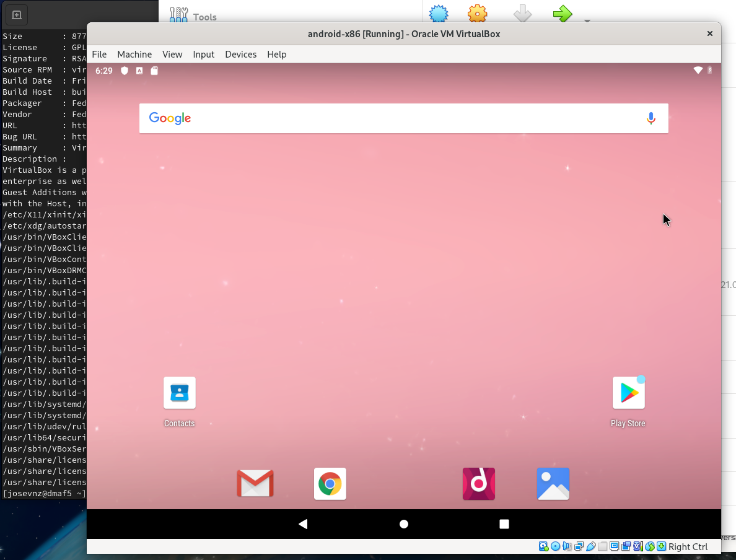Launch the Chrome browser app
Viewport: 736px width, 560px height.
point(330,484)
